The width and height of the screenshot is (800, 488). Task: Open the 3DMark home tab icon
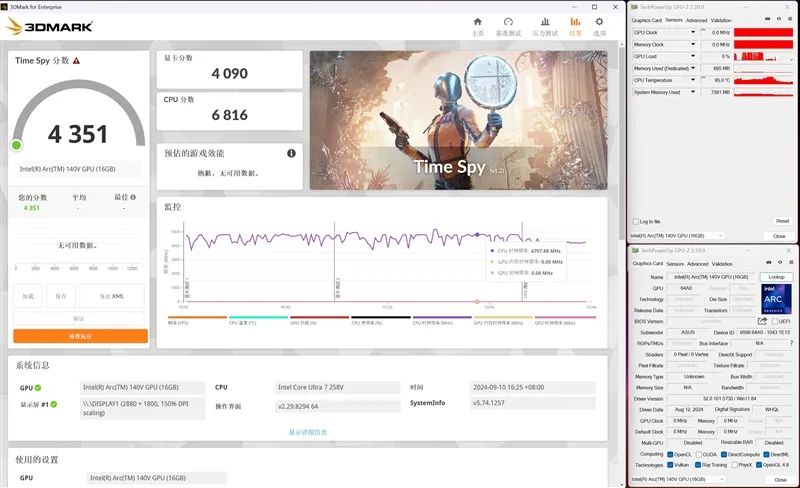478,21
